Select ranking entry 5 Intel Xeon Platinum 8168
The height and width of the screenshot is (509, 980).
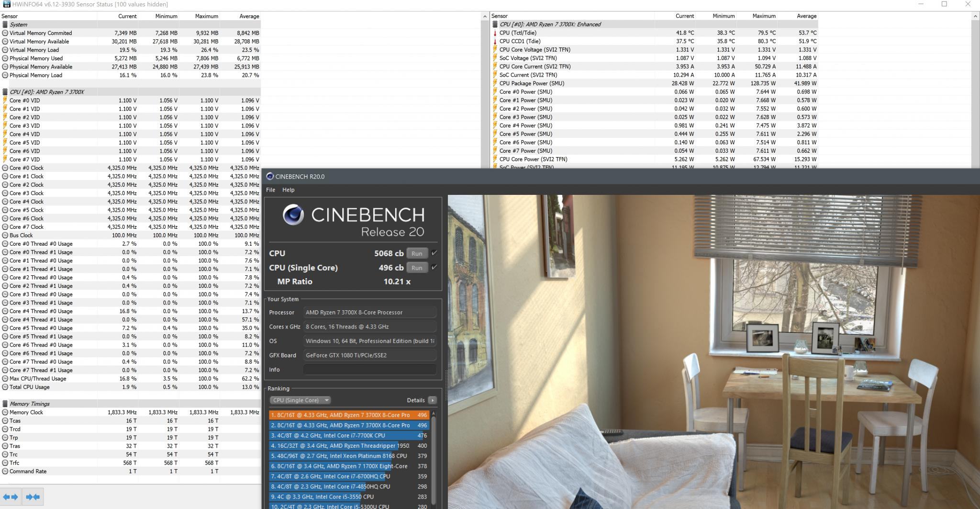[349, 456]
